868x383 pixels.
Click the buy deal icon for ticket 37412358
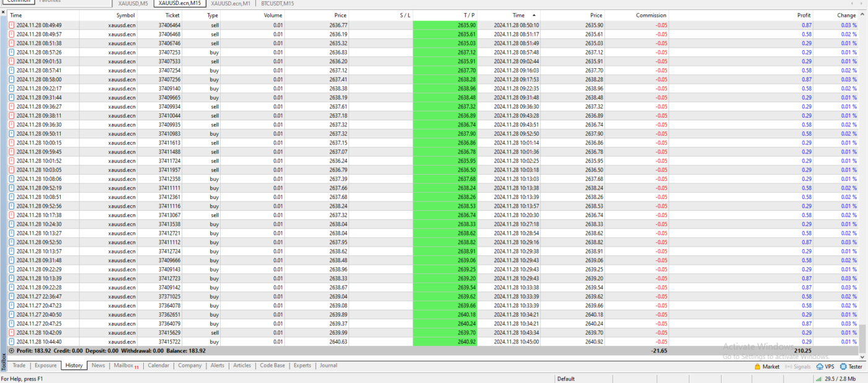[11, 179]
